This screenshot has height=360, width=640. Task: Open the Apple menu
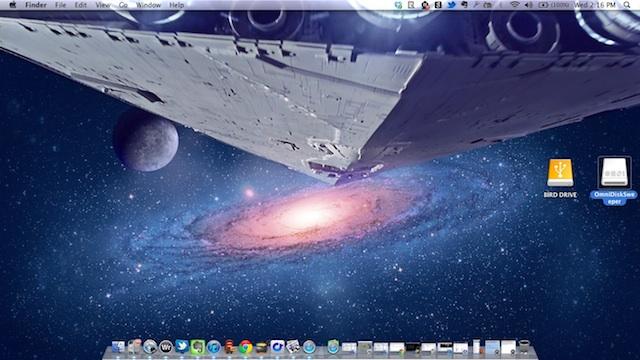[x=13, y=5]
